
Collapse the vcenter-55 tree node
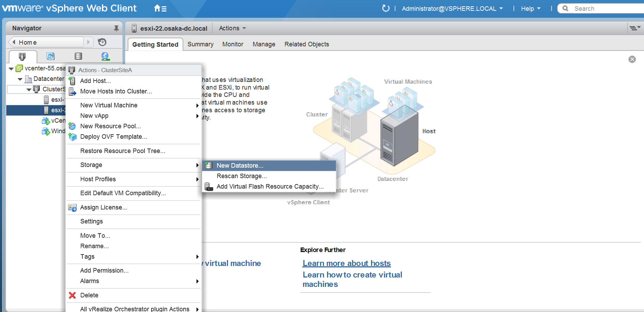pos(11,69)
